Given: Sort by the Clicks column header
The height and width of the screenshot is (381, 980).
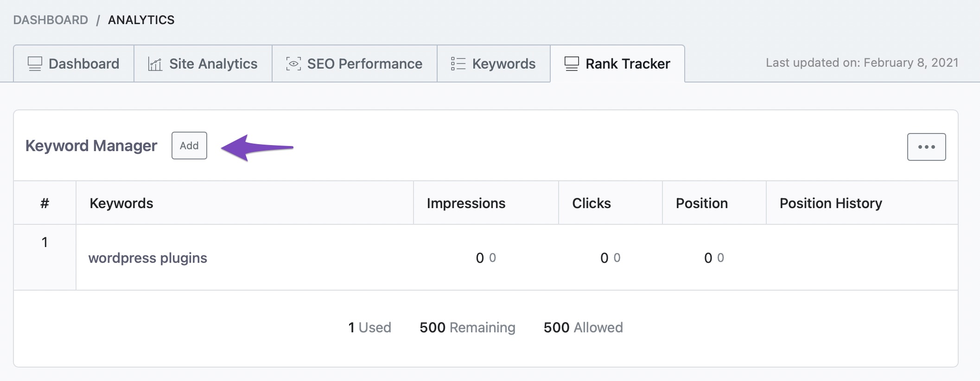Looking at the screenshot, I should [591, 203].
